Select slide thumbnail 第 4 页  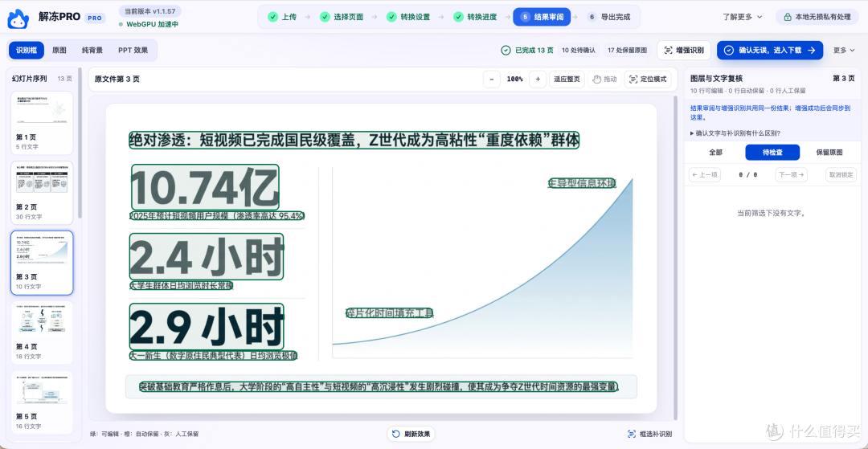click(x=42, y=333)
